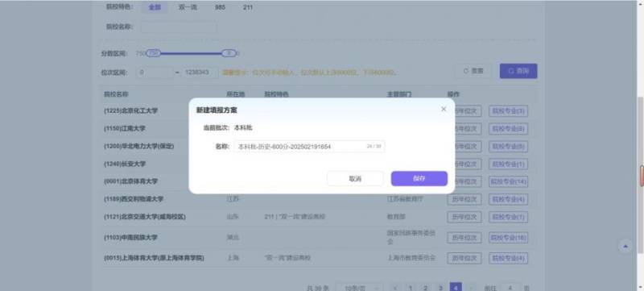Click school name (1189)西交利物浦大学
This screenshot has height=291, width=644.
(x=134, y=199)
